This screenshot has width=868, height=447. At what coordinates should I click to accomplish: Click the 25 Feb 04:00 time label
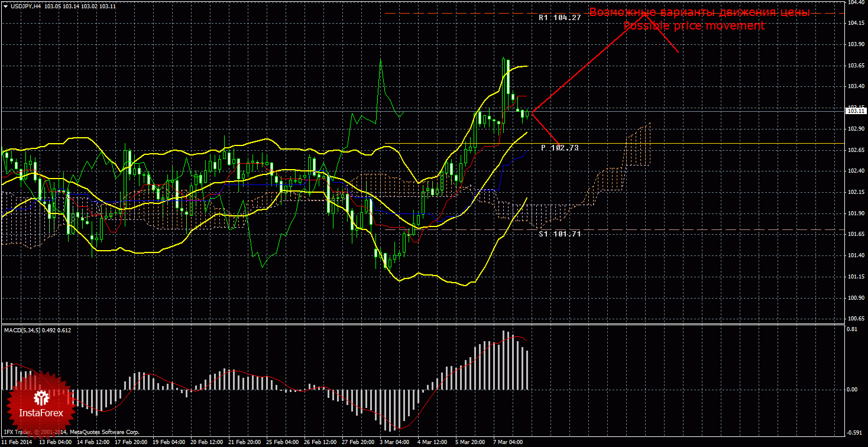click(x=283, y=442)
